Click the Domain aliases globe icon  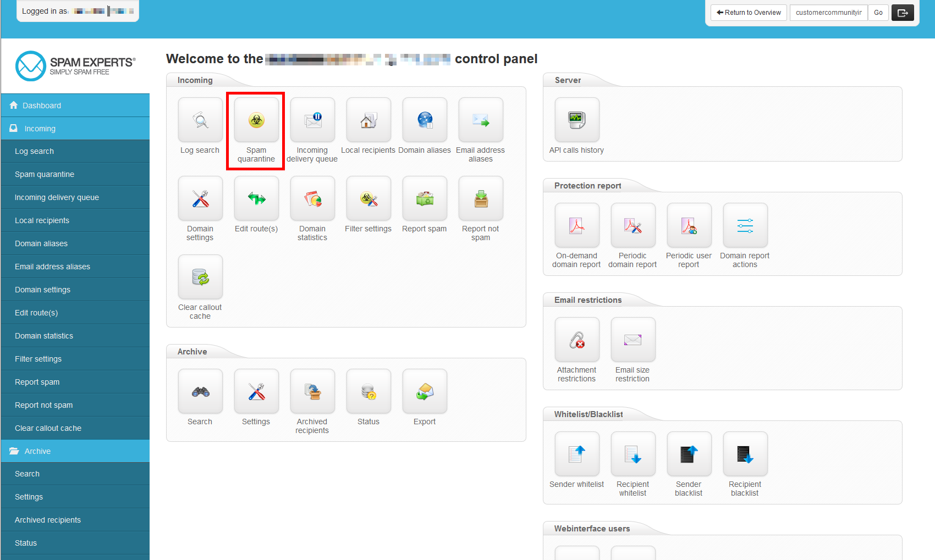(424, 120)
